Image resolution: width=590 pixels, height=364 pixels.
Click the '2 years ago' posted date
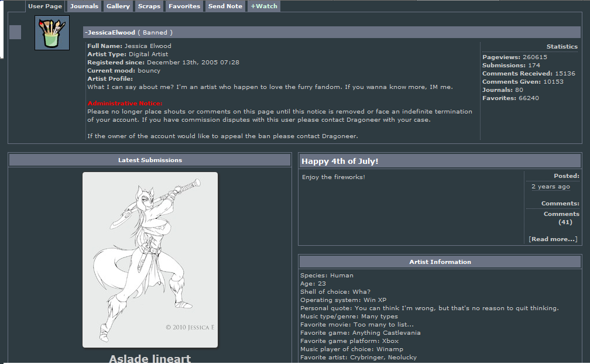[x=550, y=187]
